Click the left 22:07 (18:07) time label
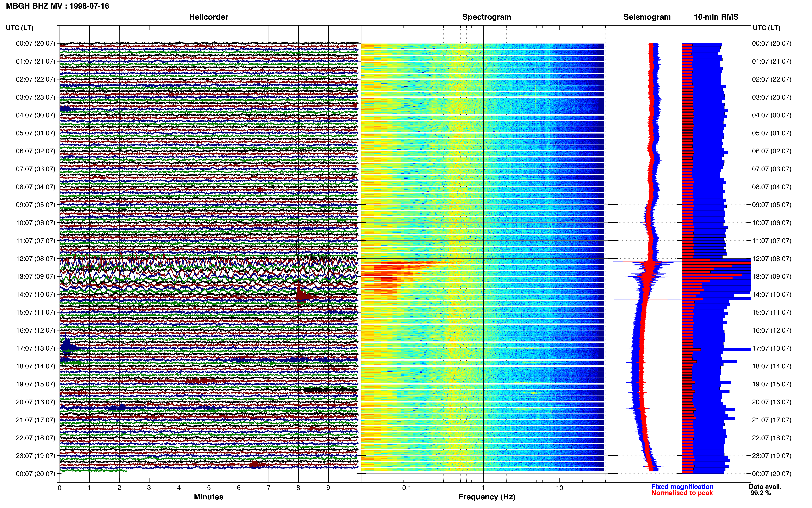812x508 pixels. (36, 438)
